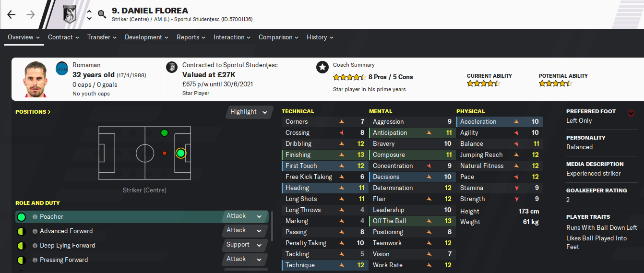The image size is (644, 273).
Task: Select the Pressing Forward role circle
Action: tap(21, 260)
